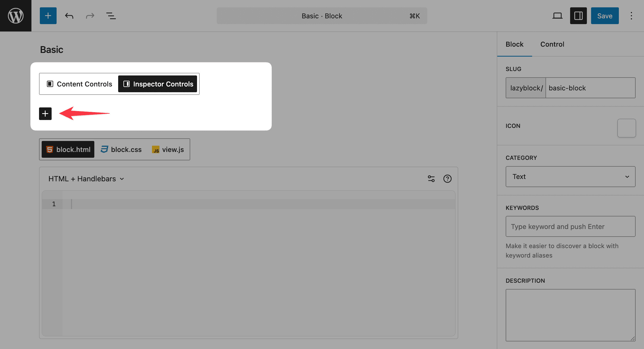Viewport: 644px width, 349px height.
Task: Click the help icon beside the code editor
Action: pyautogui.click(x=447, y=178)
